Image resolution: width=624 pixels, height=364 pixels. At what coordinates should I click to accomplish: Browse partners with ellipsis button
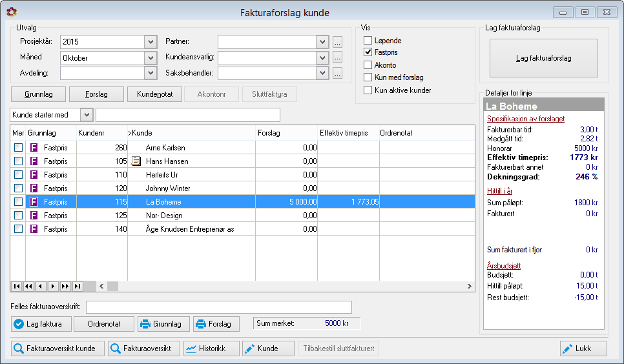(337, 42)
